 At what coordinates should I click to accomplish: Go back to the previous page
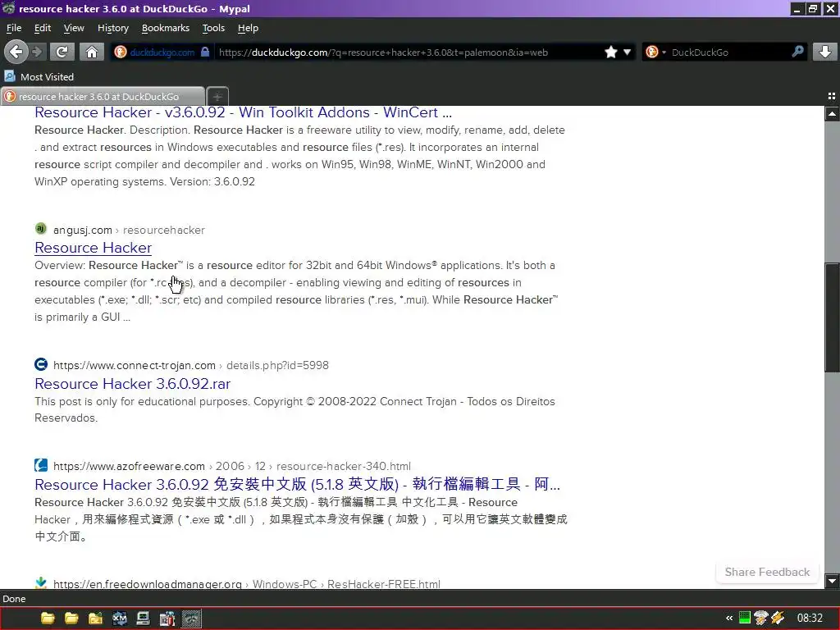click(x=16, y=52)
